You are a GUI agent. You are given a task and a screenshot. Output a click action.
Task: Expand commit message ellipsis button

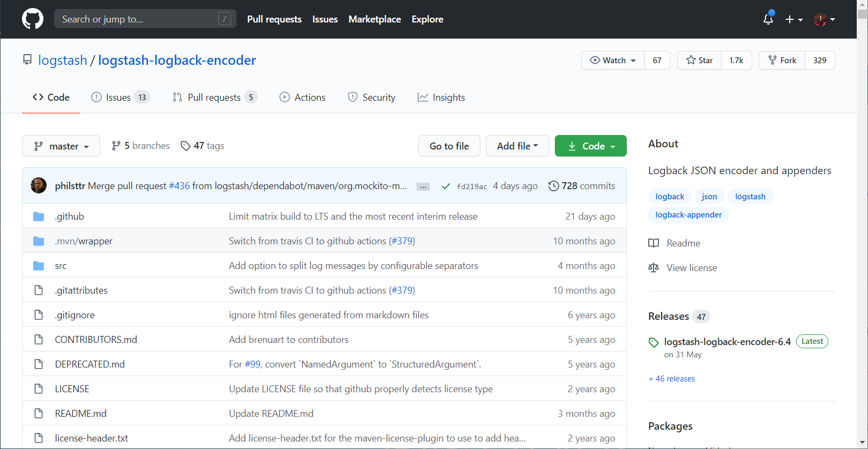coord(424,186)
